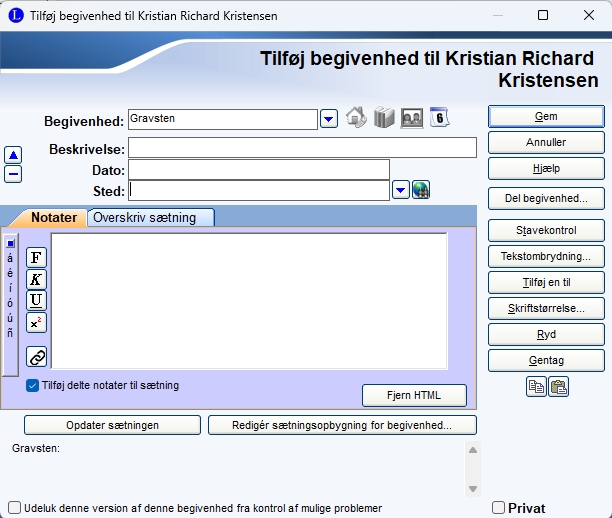Image resolution: width=612 pixels, height=518 pixels.
Task: Apply italic with the K button
Action: point(37,279)
